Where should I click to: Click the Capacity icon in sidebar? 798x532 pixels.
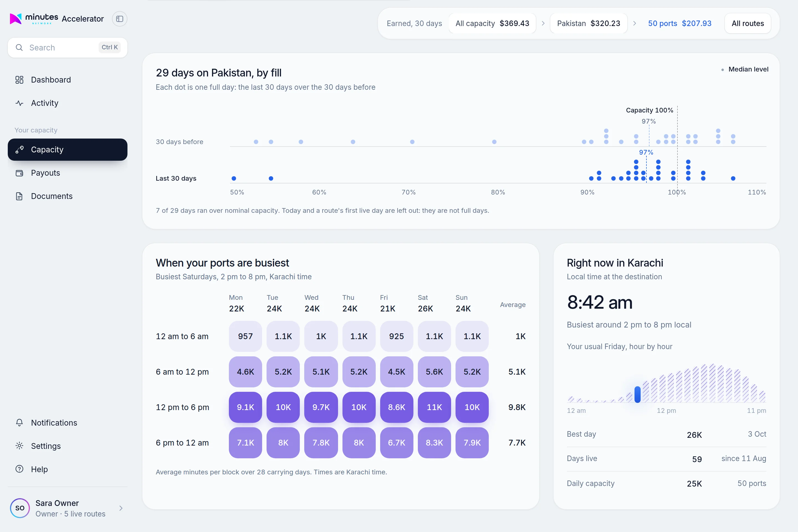19,150
